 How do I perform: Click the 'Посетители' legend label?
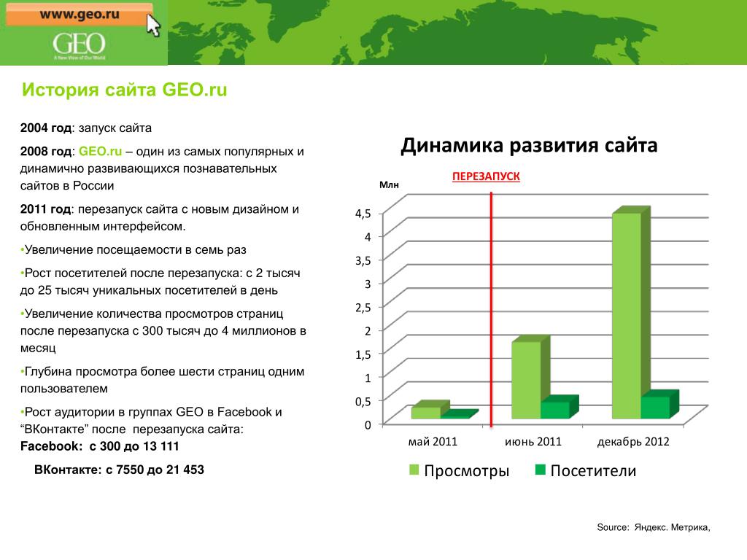(x=593, y=471)
